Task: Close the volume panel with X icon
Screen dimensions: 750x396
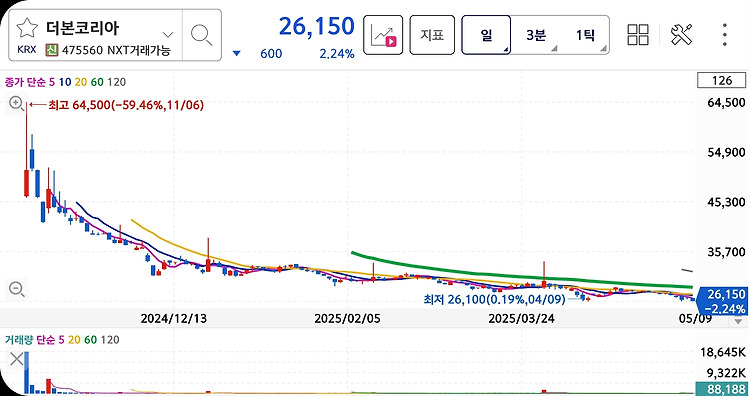Action: tap(17, 359)
